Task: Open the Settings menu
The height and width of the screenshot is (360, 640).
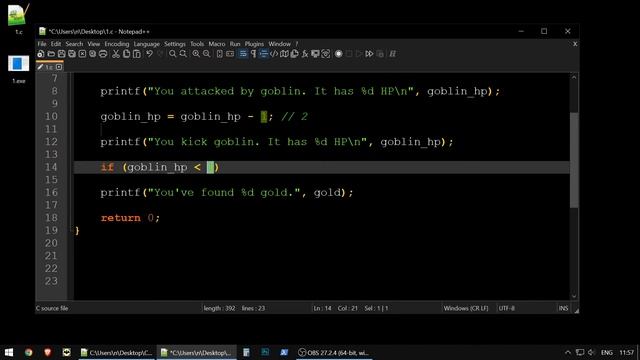Action: tap(175, 44)
